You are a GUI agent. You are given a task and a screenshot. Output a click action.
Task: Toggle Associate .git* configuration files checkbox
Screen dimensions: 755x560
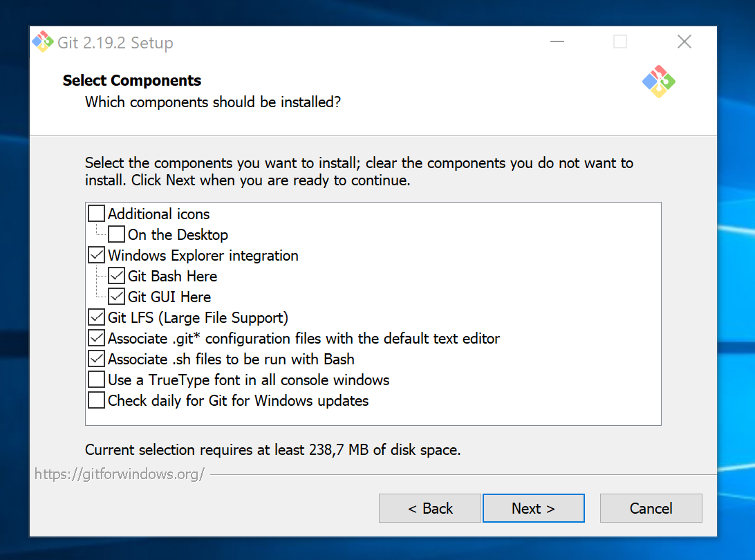[x=96, y=337]
